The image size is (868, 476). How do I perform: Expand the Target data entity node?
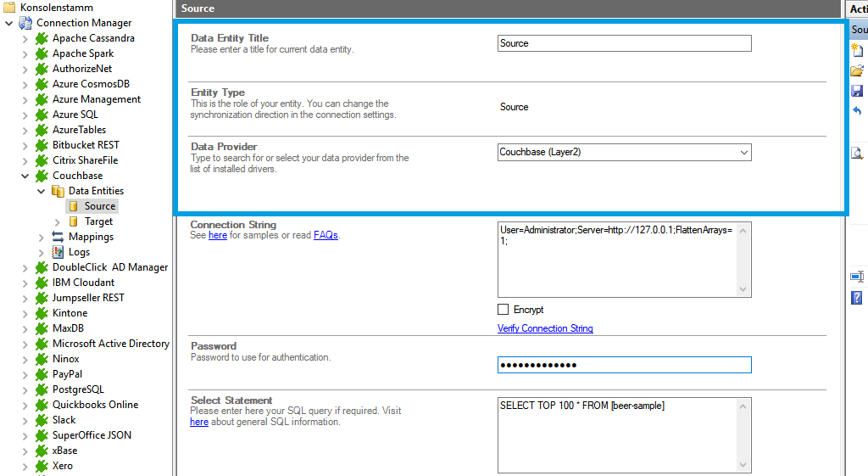coord(58,221)
